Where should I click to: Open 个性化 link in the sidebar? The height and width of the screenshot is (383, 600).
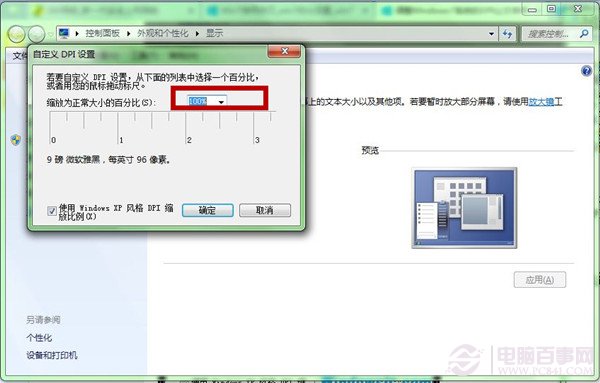pyautogui.click(x=39, y=338)
